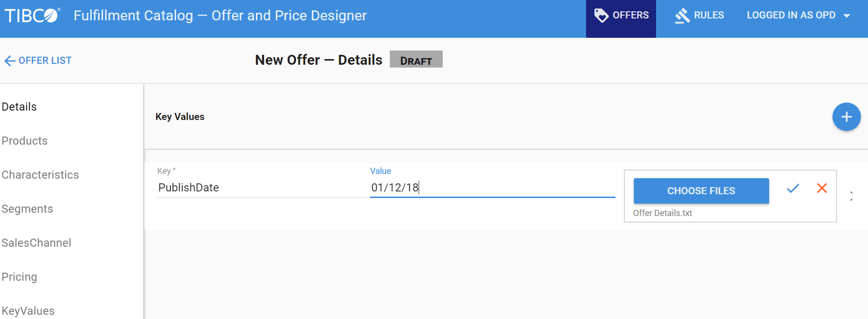Navigate to the KeyValues section
Viewport: 868px width, 319px height.
28,310
